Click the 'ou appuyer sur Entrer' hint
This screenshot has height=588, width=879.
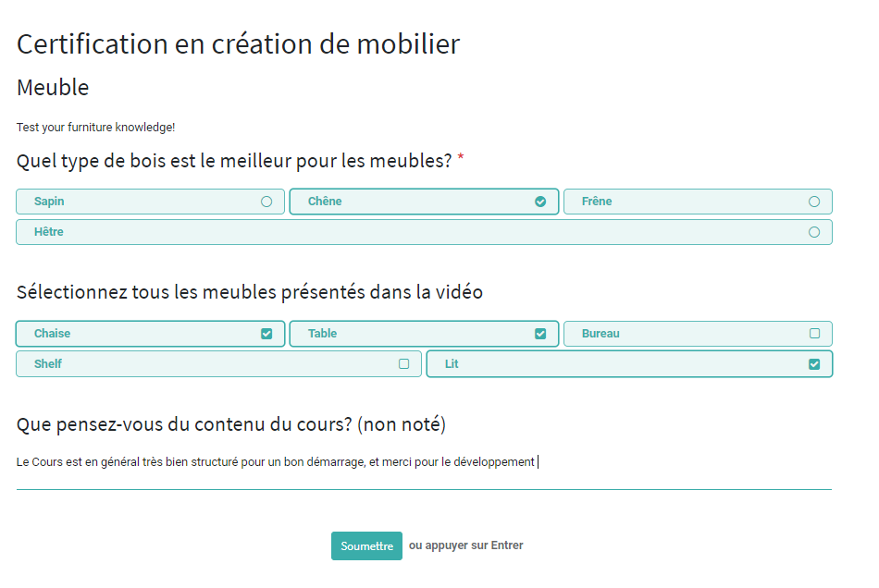[465, 545]
